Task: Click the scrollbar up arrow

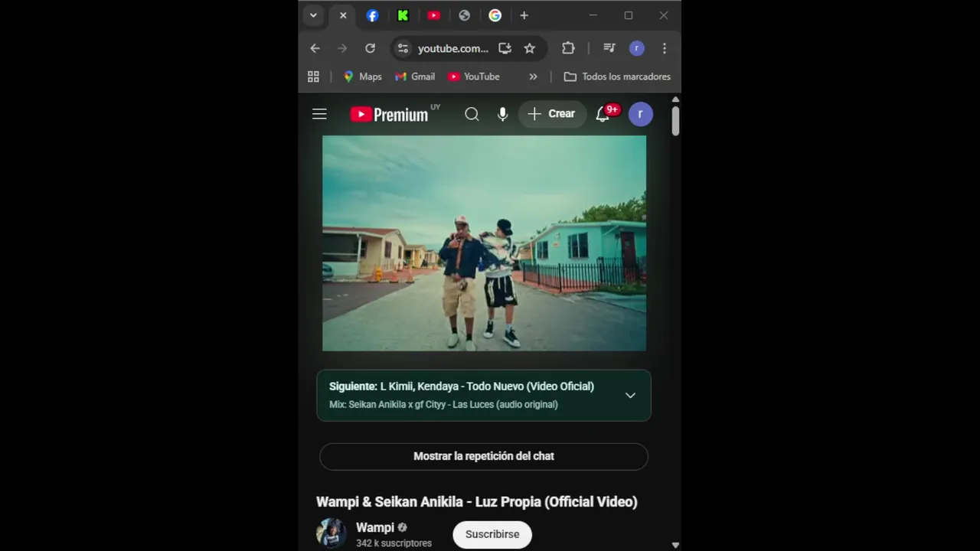Action: [x=675, y=99]
